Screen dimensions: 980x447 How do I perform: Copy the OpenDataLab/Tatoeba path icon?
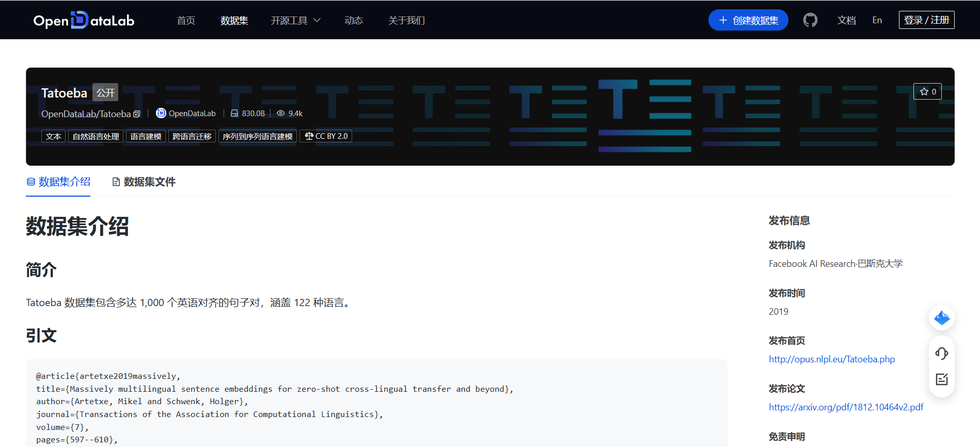pyautogui.click(x=137, y=114)
